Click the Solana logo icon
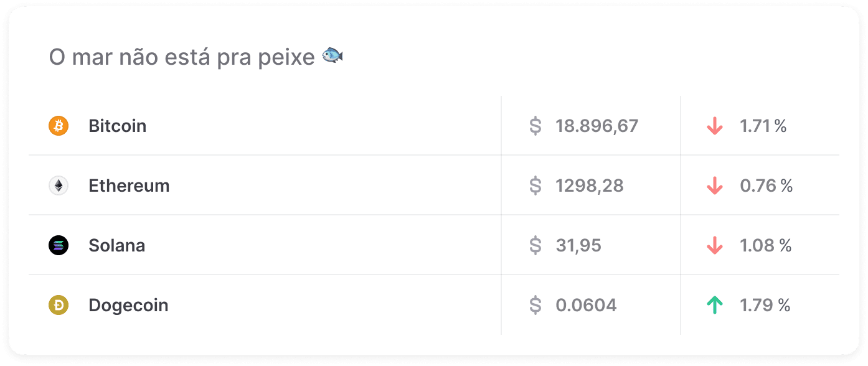This screenshot has height=366, width=868. click(58, 245)
